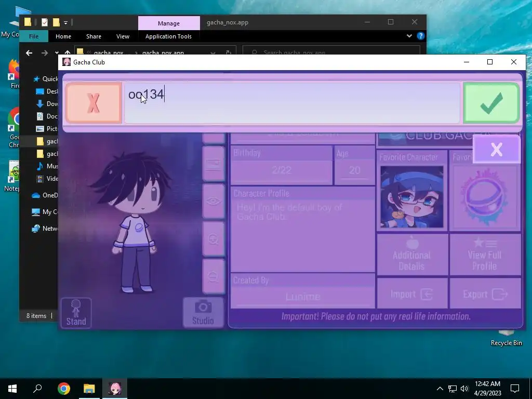This screenshot has height=399, width=532.
Task: Open Additional Details
Action: click(412, 255)
